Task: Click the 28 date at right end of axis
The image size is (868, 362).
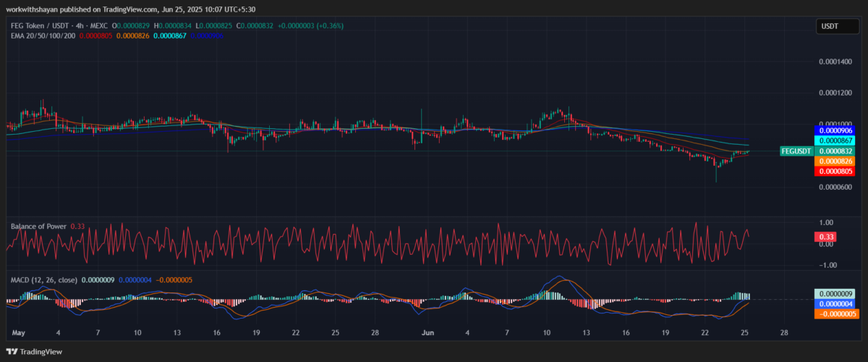Action: (x=785, y=332)
